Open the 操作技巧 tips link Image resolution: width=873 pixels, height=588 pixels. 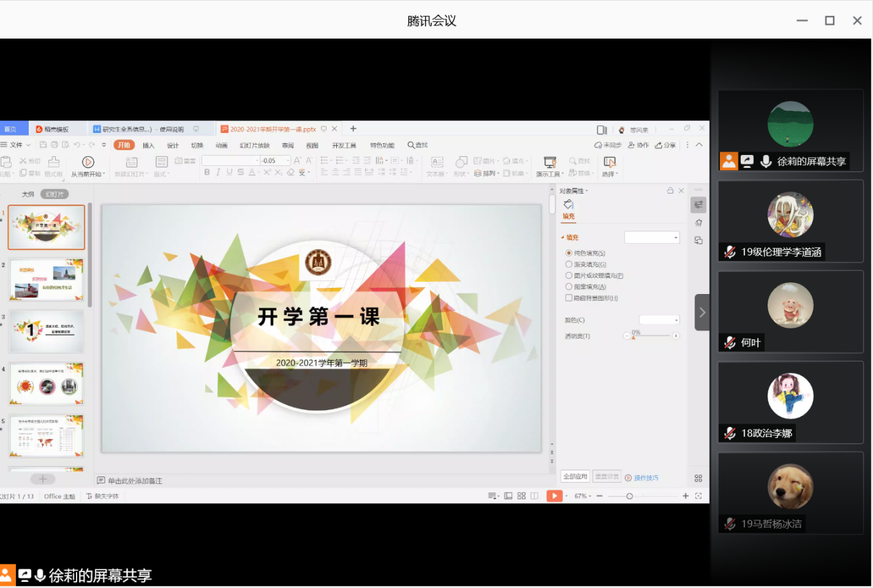[641, 478]
